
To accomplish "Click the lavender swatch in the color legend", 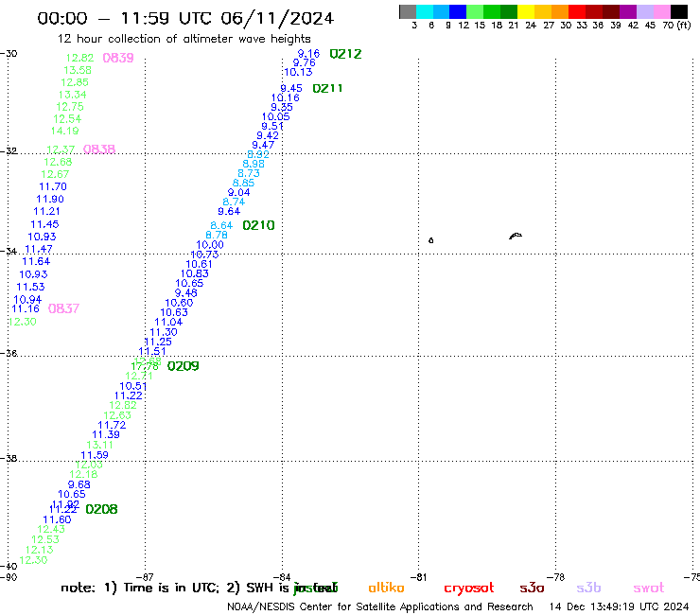I will click(644, 11).
